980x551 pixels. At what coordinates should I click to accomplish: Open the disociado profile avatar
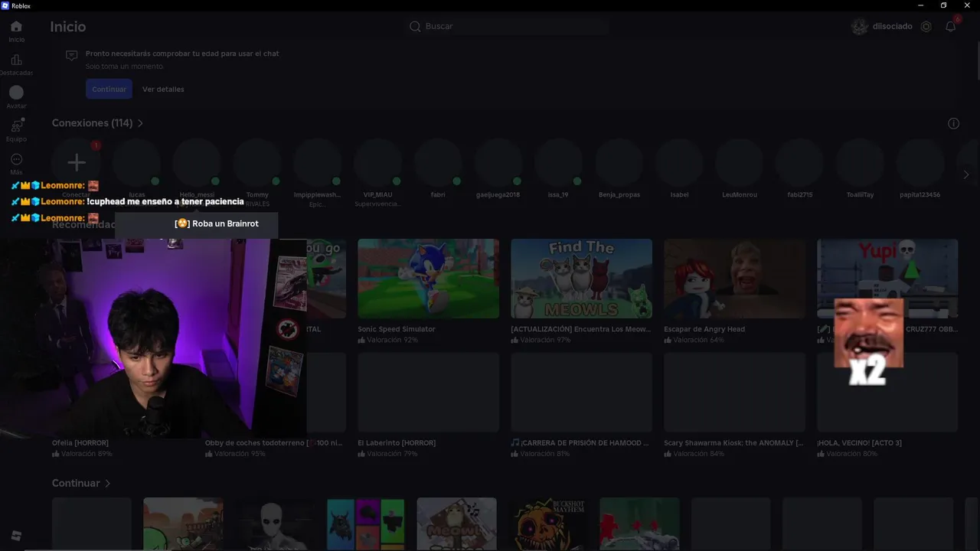[860, 26]
